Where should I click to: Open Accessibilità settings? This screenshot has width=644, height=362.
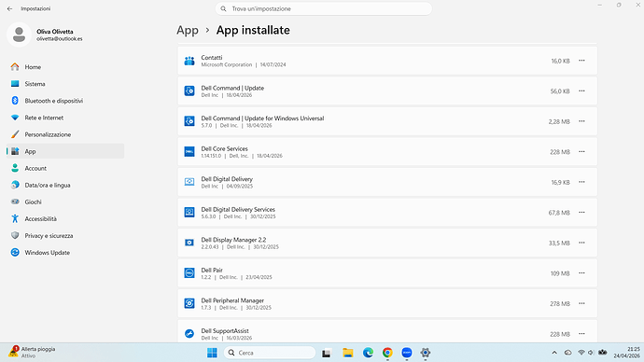[65, 218]
